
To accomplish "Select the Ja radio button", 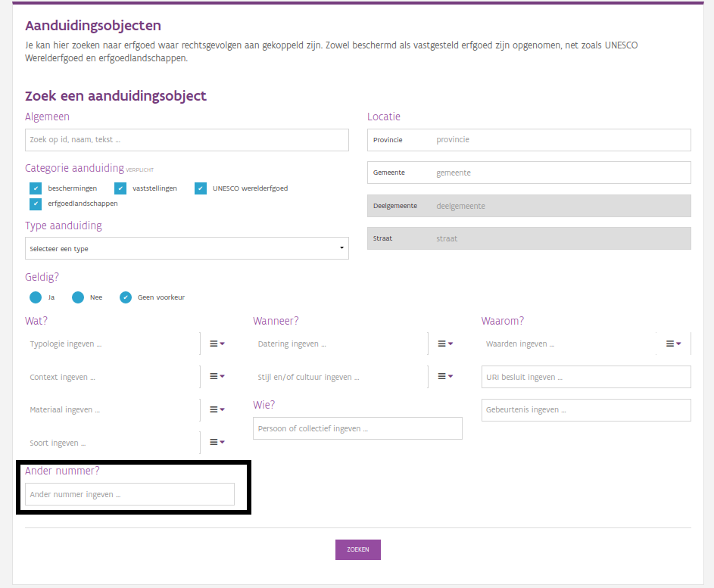I will [36, 297].
